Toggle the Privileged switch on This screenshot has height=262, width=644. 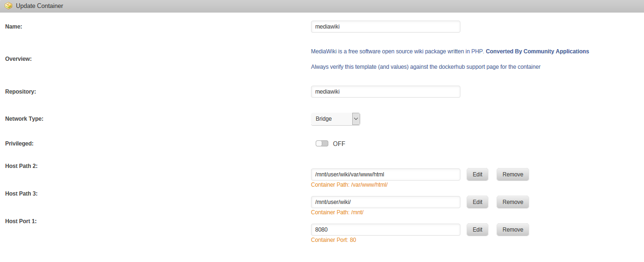322,144
